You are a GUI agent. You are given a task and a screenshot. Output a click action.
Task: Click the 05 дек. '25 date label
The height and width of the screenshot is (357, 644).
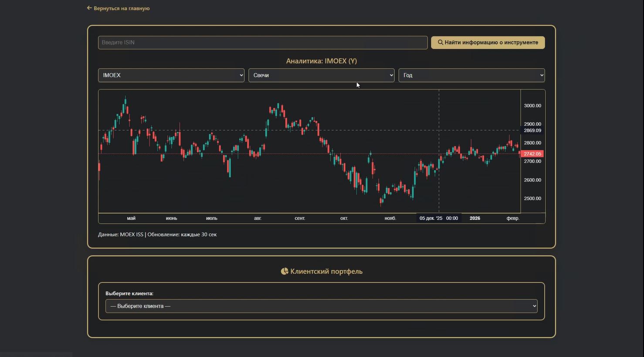(430, 218)
